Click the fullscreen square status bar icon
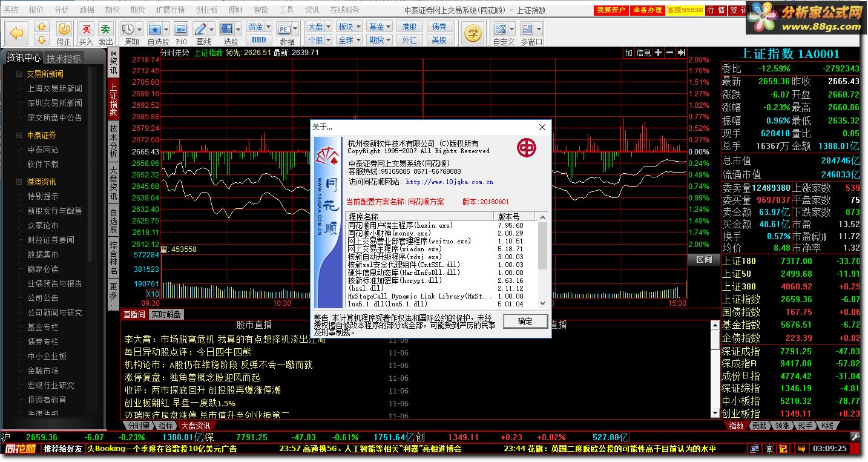This screenshot has width=868, height=462. tap(769, 449)
